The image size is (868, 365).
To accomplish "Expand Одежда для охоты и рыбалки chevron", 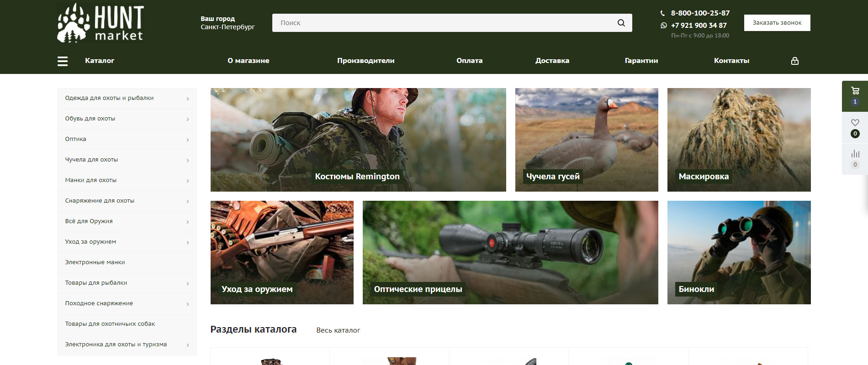I will (188, 99).
